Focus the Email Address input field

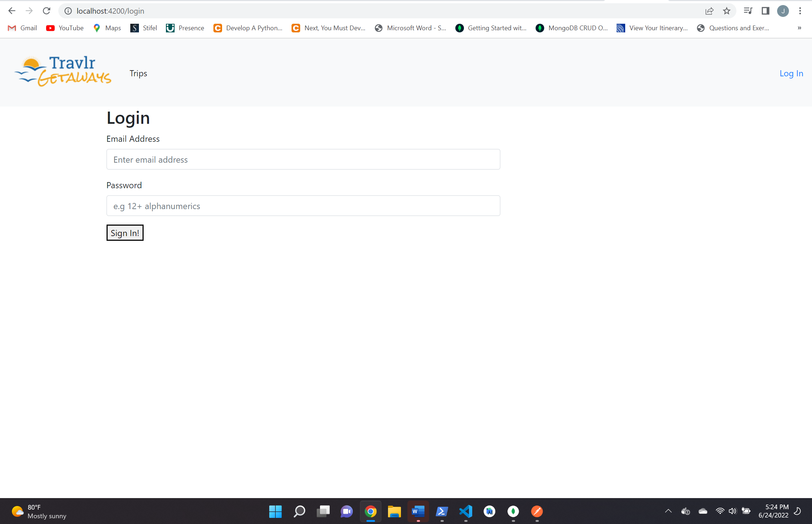tap(303, 159)
